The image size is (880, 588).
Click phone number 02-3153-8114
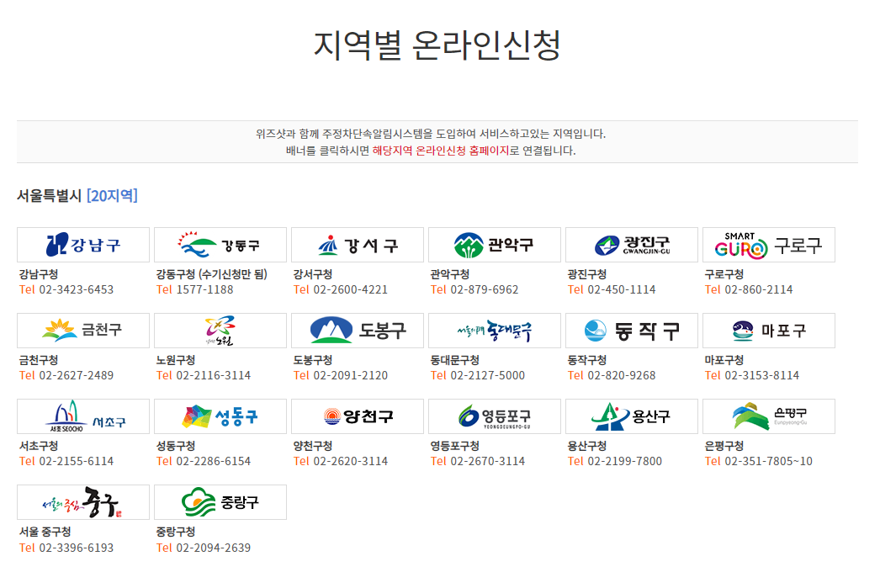click(761, 376)
